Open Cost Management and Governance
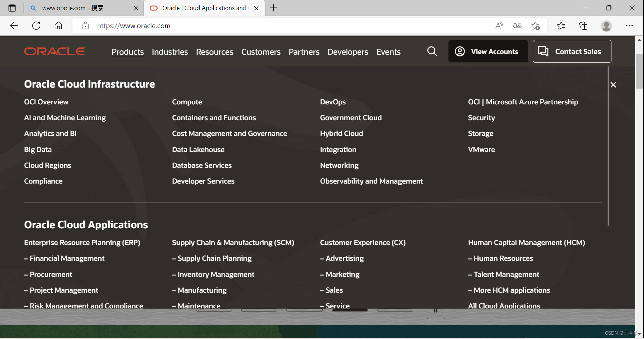Viewport: 644px width, 339px height. point(229,134)
